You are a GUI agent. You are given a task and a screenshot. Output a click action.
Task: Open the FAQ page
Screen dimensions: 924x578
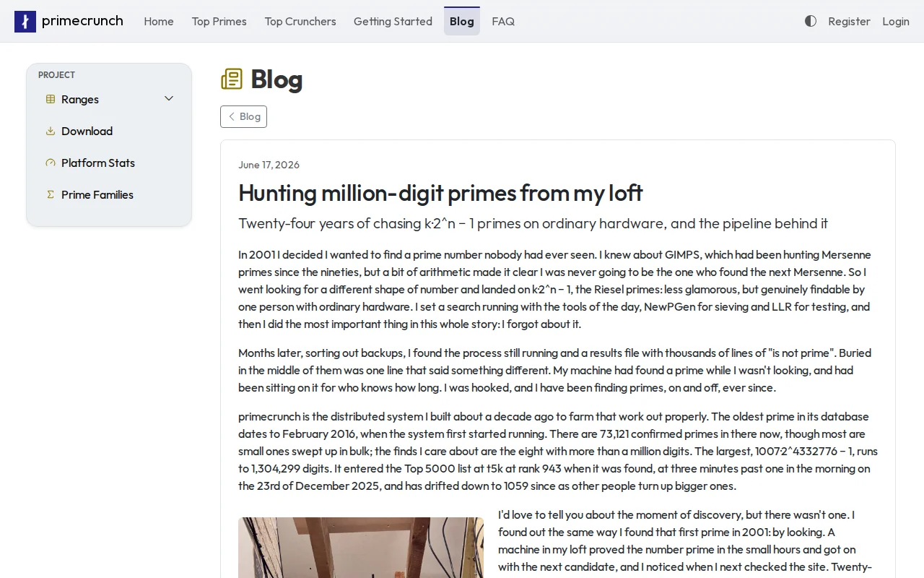tap(503, 22)
